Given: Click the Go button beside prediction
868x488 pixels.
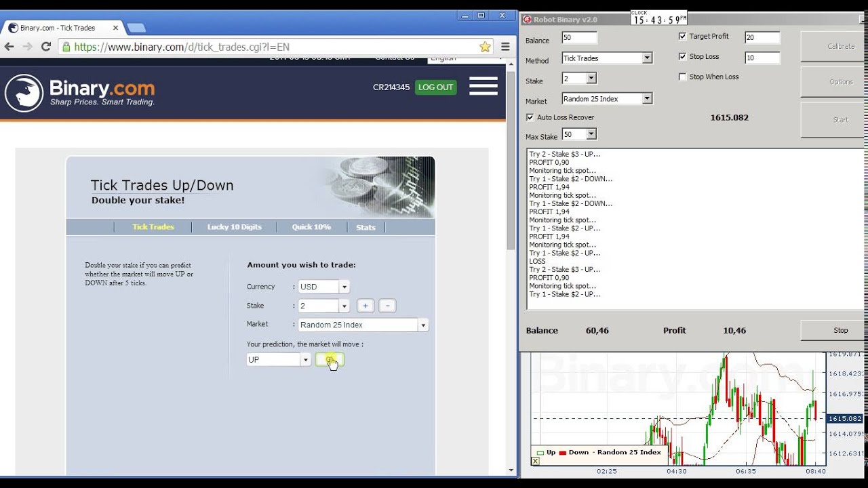Looking at the screenshot, I should coord(330,360).
